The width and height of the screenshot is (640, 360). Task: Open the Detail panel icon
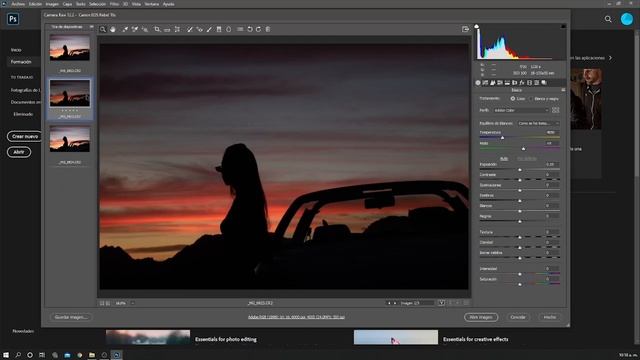pyautogui.click(x=493, y=83)
